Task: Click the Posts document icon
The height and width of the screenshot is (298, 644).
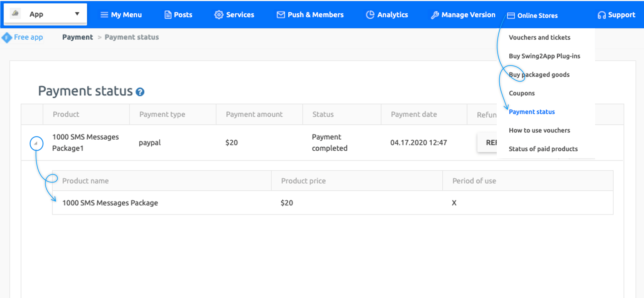Action: coord(168,15)
